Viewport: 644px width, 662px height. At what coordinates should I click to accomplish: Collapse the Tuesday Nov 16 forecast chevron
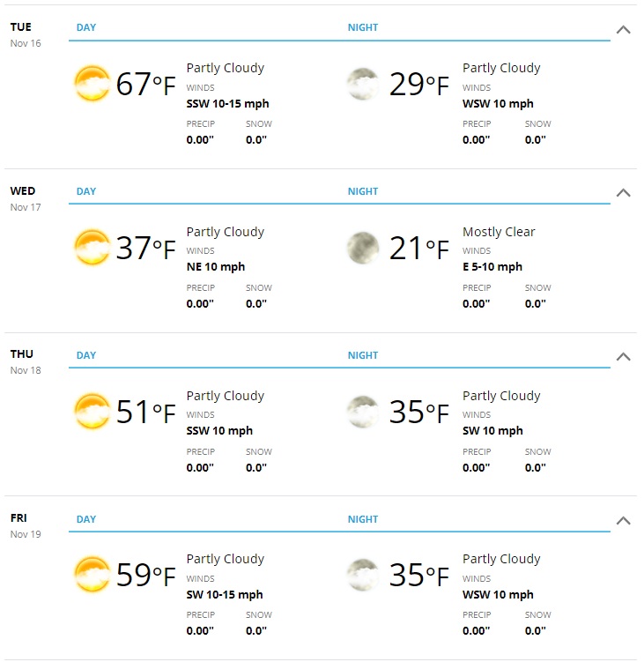coord(624,30)
